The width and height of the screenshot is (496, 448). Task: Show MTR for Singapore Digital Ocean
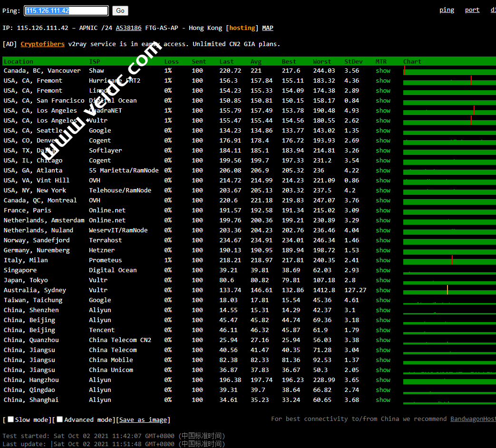pos(383,270)
